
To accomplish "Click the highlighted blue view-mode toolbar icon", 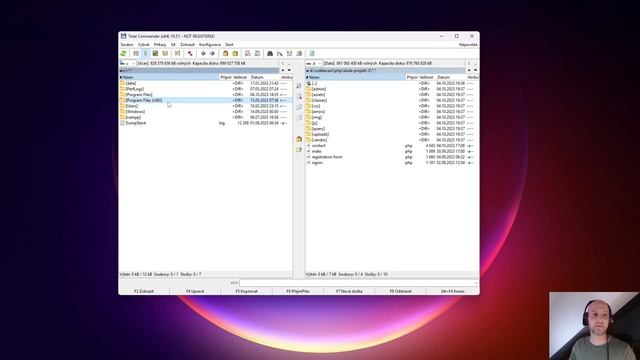I will click(x=145, y=53).
